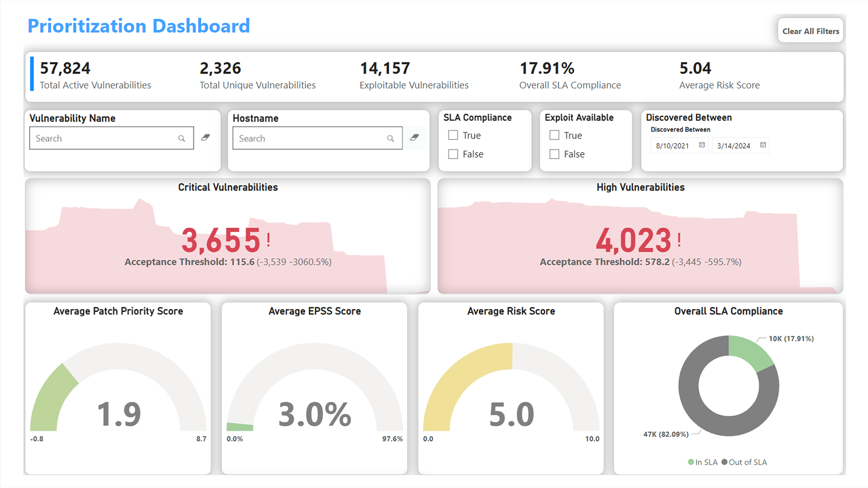Screen dimensions: 868x488
Task: Click the Critical Vulnerabilities 3,655 KPI value
Action: (221, 240)
